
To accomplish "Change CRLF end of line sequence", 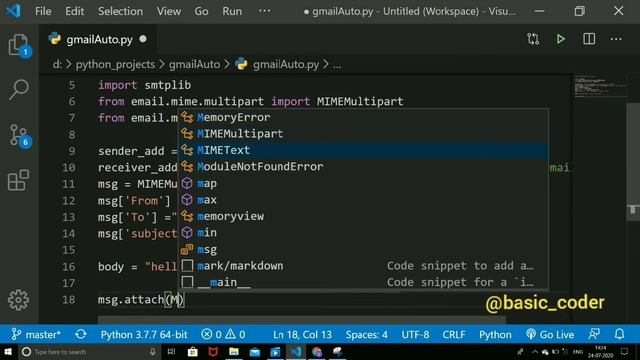I will [454, 334].
